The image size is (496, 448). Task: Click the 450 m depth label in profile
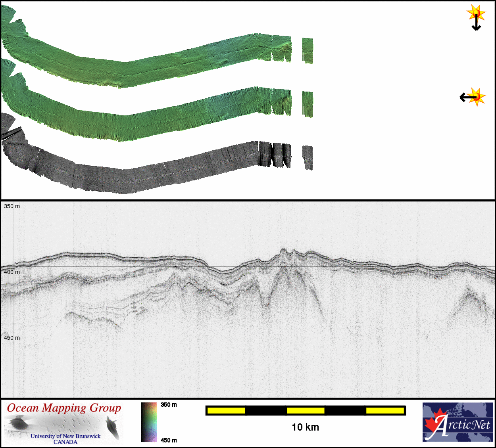tap(12, 338)
